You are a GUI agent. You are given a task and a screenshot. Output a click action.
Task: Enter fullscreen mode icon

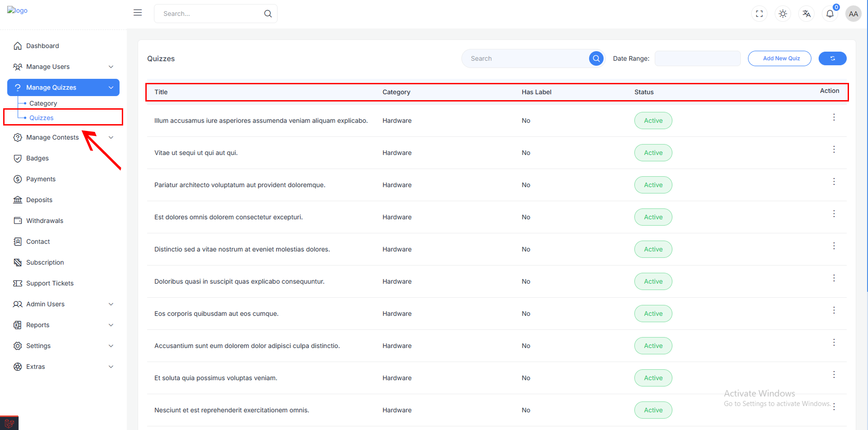click(759, 14)
